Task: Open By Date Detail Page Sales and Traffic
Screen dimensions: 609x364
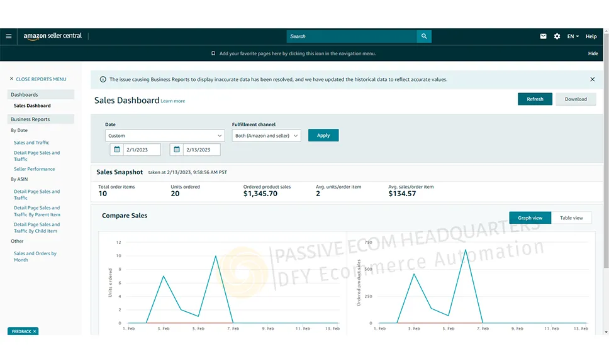Action: click(x=37, y=156)
